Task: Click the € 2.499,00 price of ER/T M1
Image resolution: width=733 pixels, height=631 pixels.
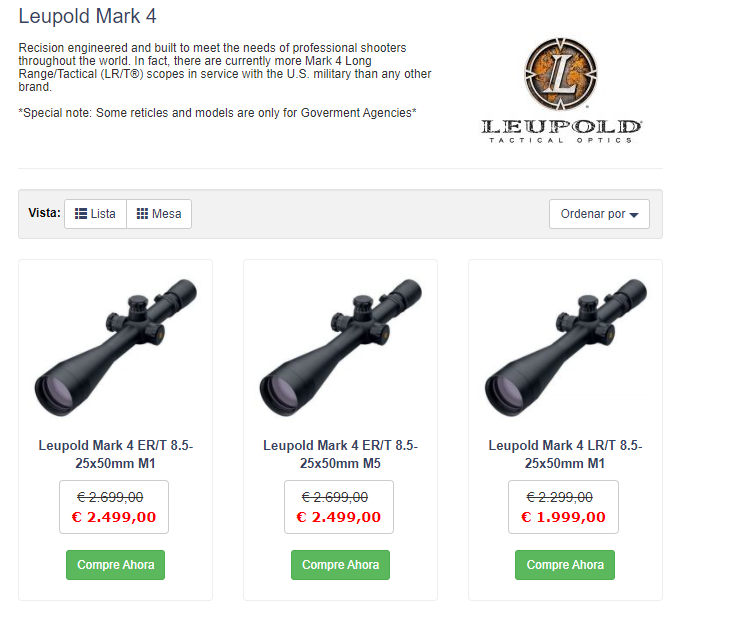Action: click(114, 517)
